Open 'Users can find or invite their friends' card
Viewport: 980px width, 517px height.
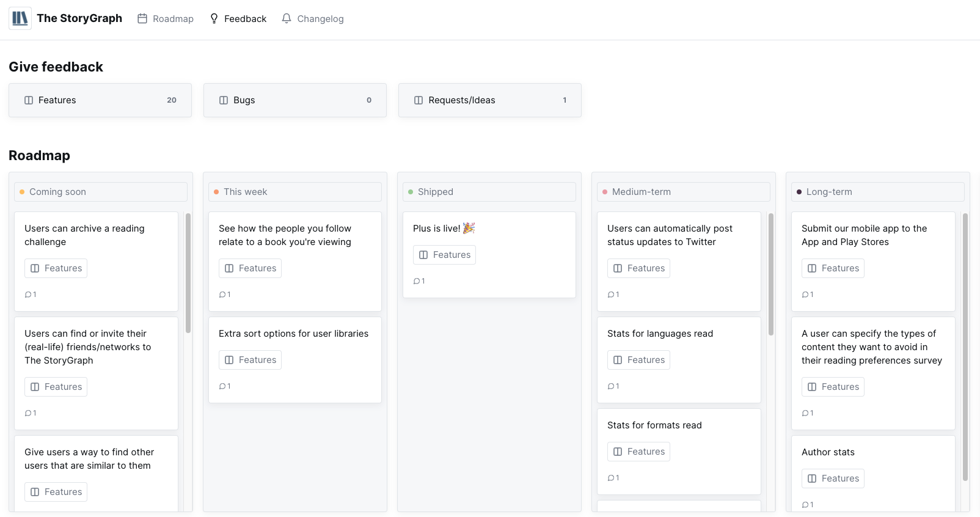[x=97, y=373]
